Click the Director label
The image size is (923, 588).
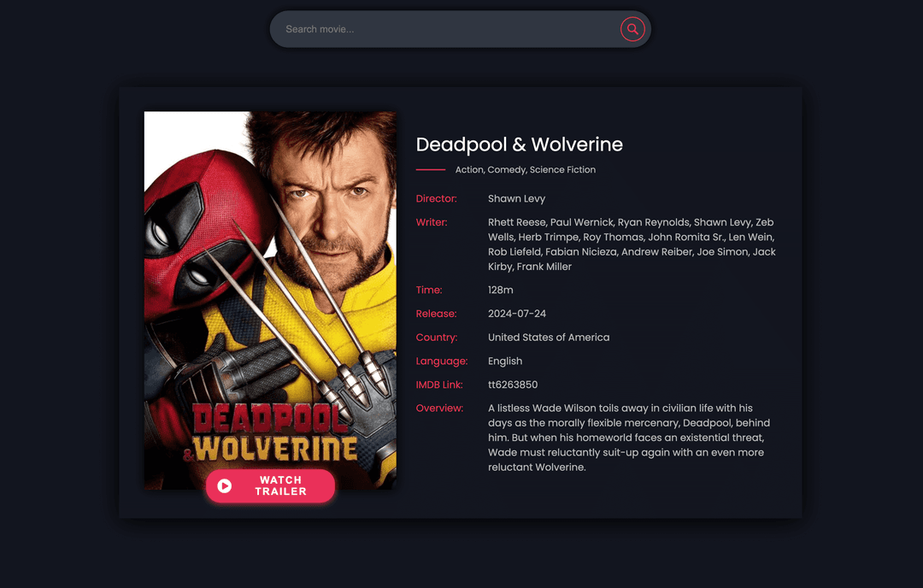[x=436, y=199]
